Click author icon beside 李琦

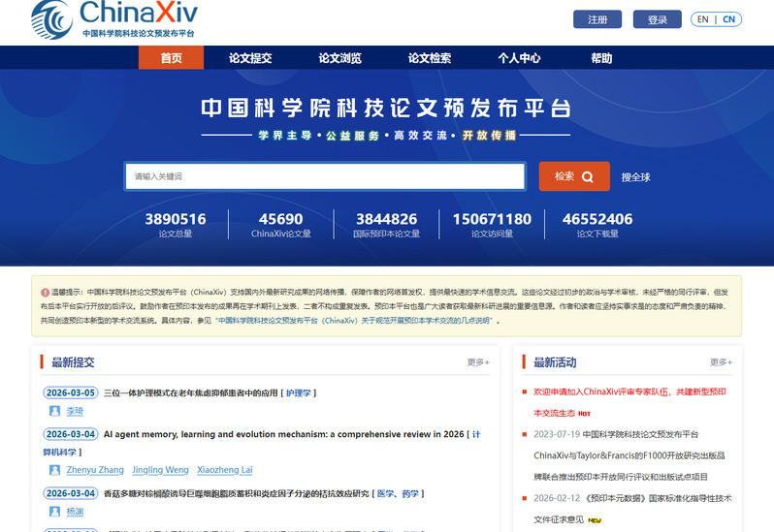tap(55, 411)
